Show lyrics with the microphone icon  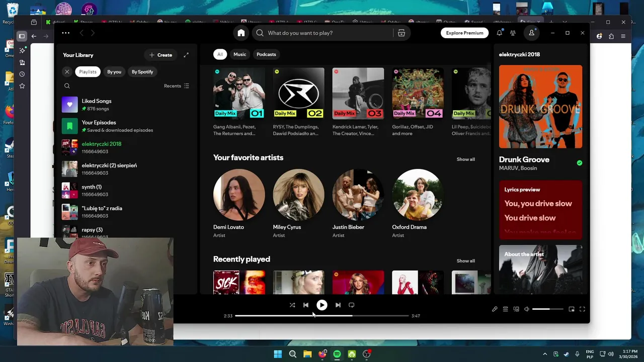coord(495,309)
